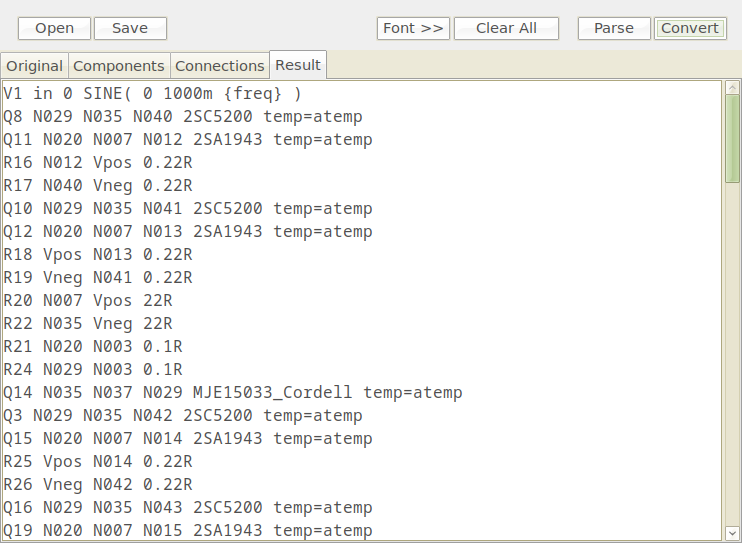Open the Connections tab

tap(220, 66)
